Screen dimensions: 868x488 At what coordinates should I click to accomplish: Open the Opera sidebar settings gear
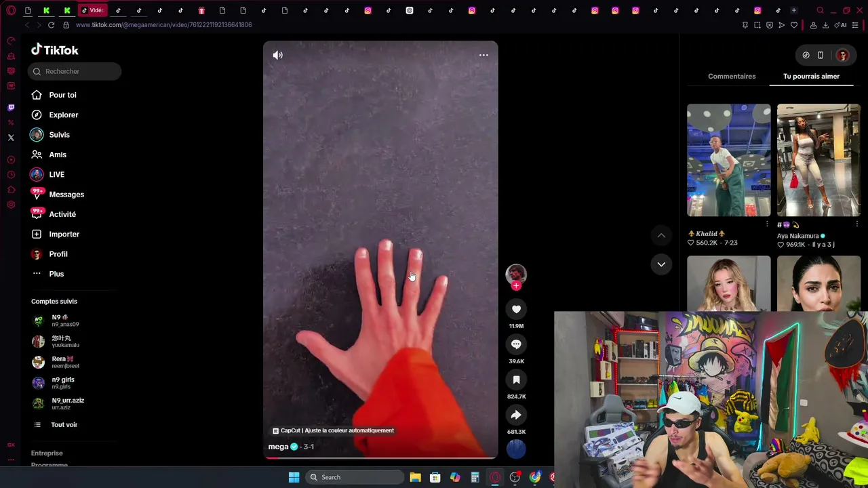(x=11, y=205)
